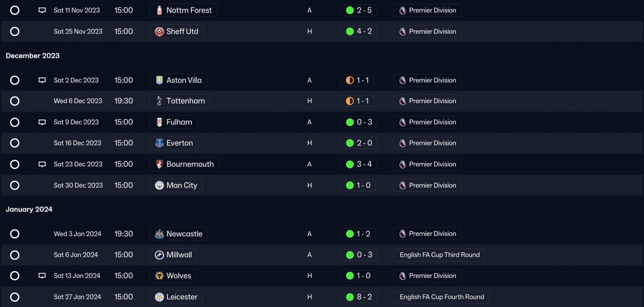The width and height of the screenshot is (644, 307).
Task: Open the Leicester team page
Action: click(x=182, y=297)
